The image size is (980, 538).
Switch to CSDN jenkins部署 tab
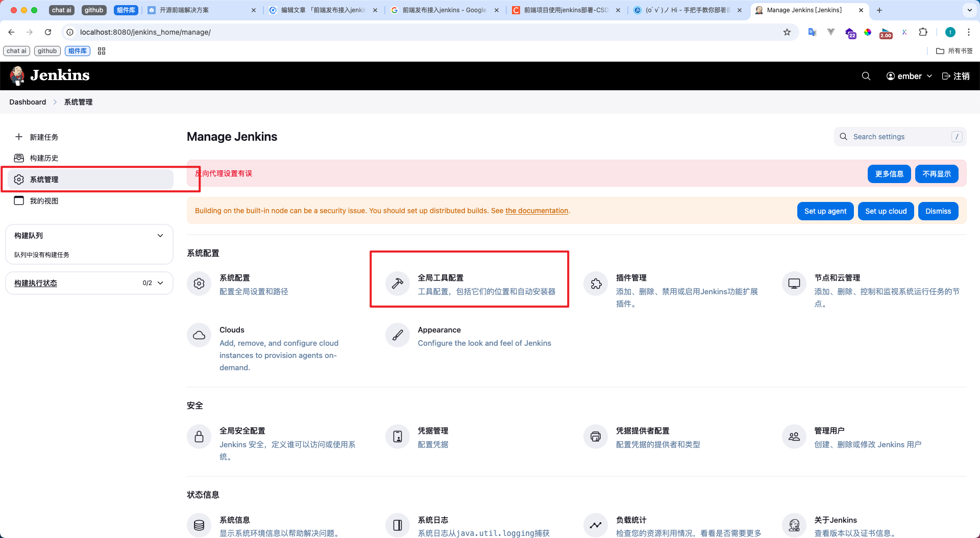(x=566, y=10)
